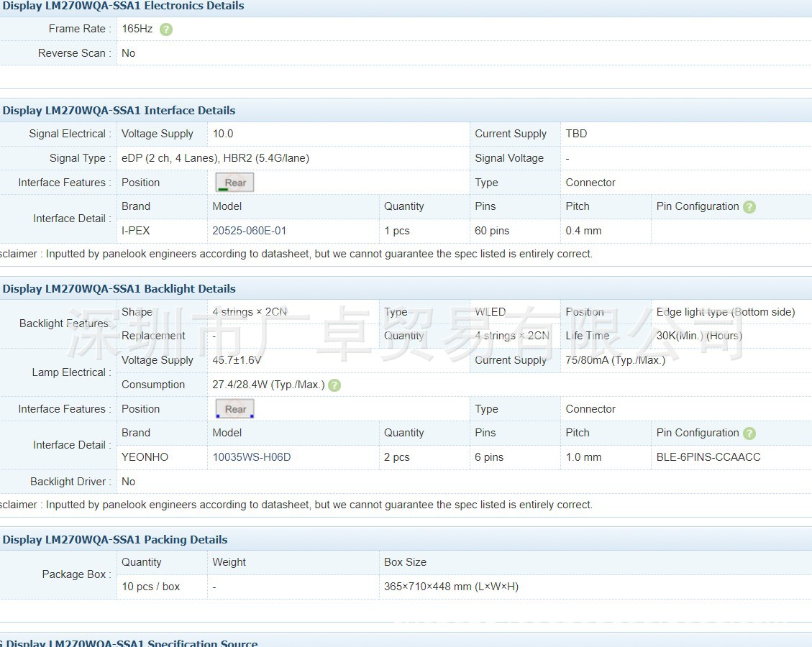Click the eDP signal type value
812x647 pixels.
(216, 158)
